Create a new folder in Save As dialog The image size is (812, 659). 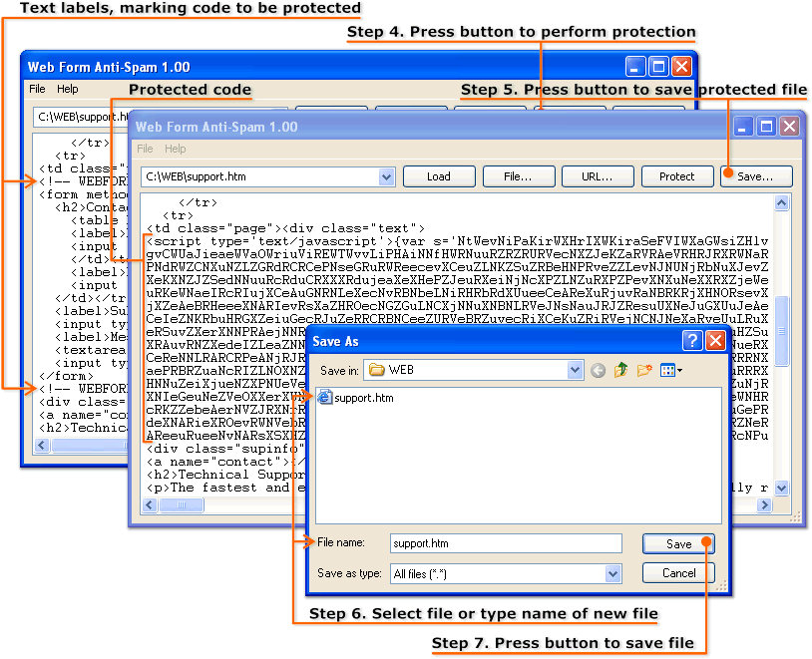(644, 370)
